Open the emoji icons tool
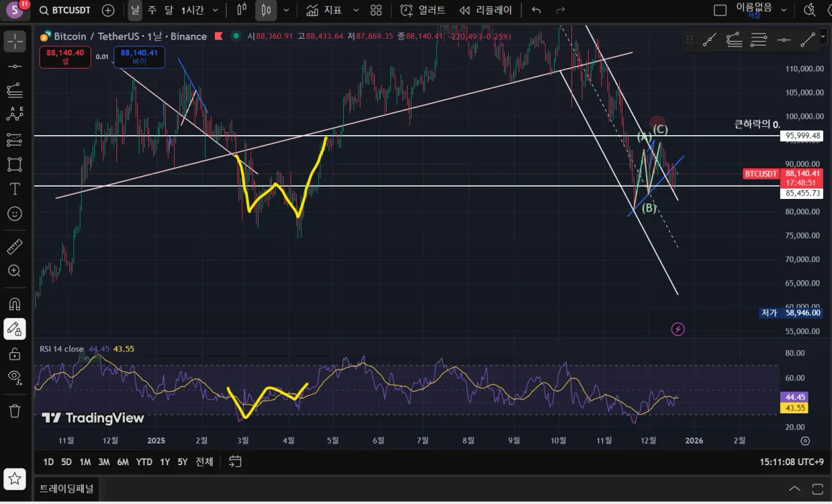This screenshot has width=832, height=504. tap(15, 214)
